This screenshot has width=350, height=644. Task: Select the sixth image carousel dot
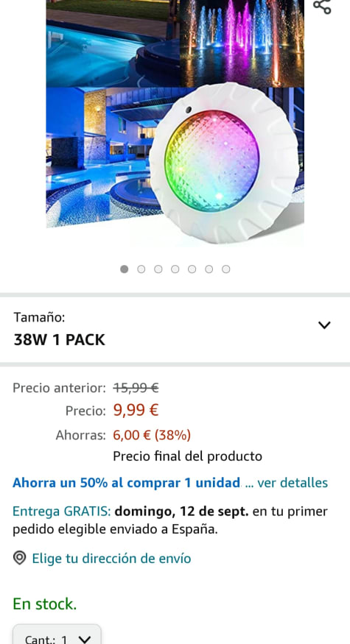click(209, 269)
